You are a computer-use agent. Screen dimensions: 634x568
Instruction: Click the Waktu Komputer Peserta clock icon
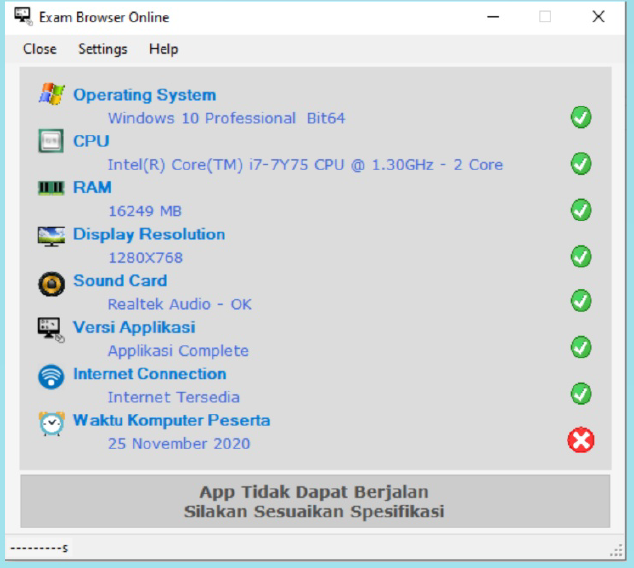[x=51, y=423]
